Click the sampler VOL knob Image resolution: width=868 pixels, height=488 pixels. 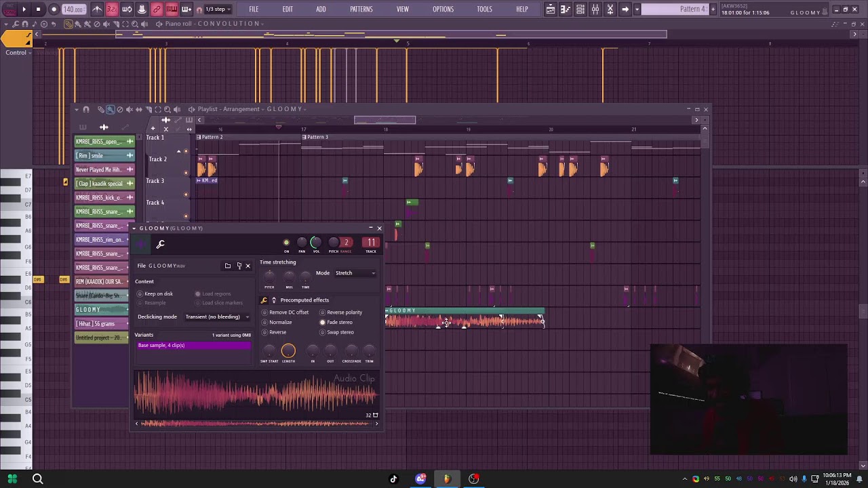(x=316, y=242)
